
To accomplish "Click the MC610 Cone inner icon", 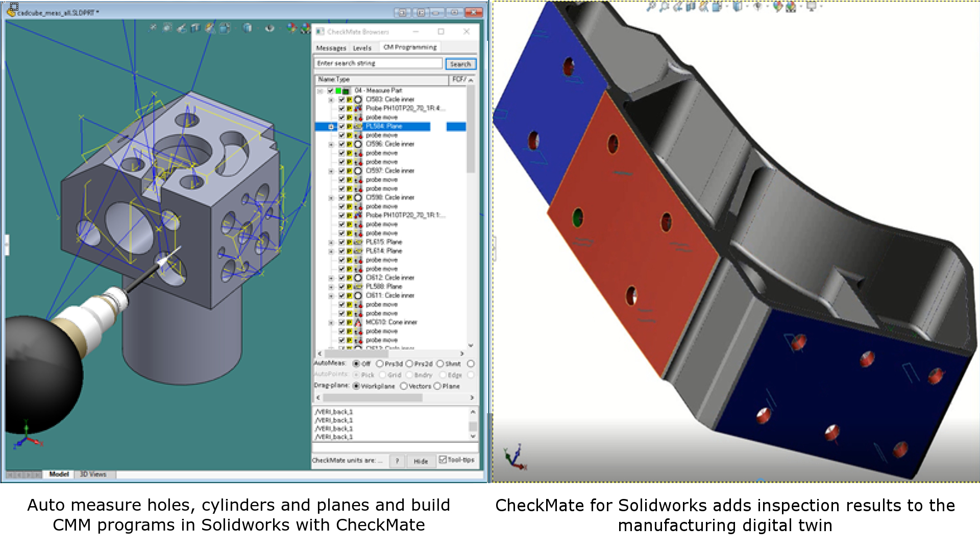I will [x=358, y=322].
